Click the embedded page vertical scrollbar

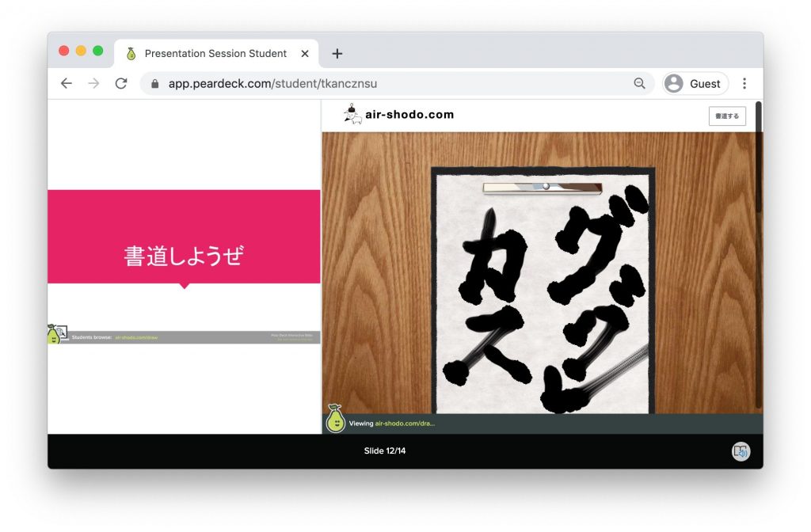(759, 158)
